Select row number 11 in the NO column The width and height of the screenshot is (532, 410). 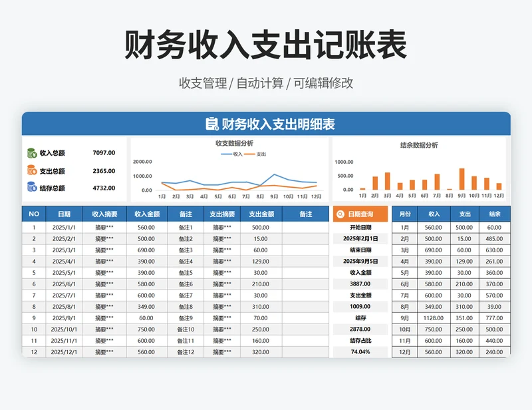[x=34, y=341]
